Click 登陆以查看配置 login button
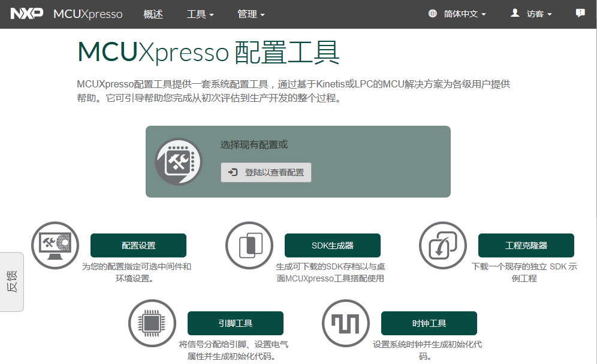The image size is (597, 364). click(266, 172)
